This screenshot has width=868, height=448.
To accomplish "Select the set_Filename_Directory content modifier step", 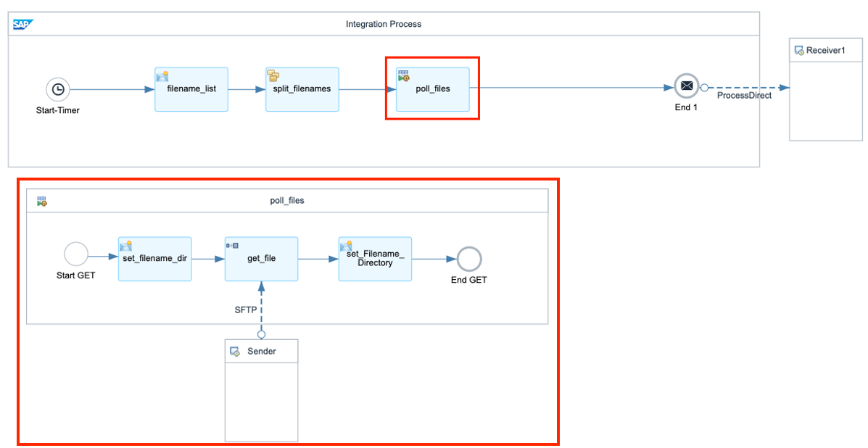I will pos(376,259).
